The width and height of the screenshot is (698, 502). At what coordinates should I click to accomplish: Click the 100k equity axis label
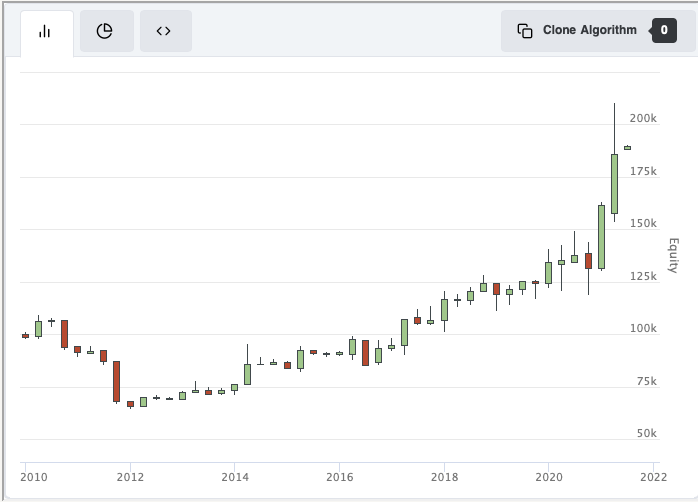[x=643, y=328]
